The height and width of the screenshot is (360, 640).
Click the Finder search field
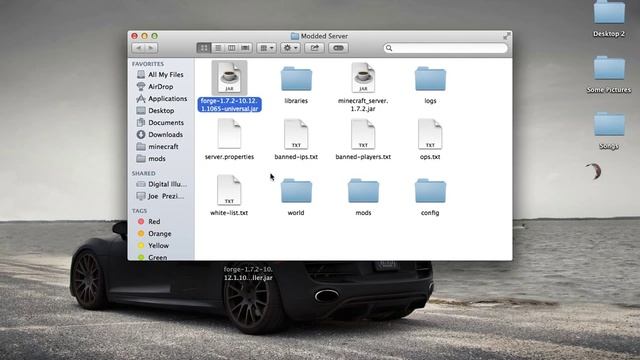(x=445, y=48)
